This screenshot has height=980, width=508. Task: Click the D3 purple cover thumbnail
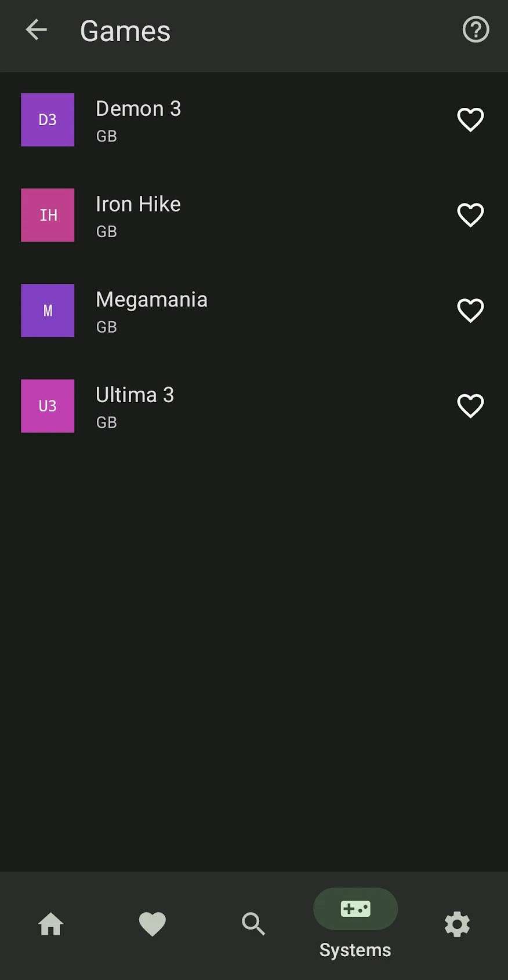pos(48,120)
